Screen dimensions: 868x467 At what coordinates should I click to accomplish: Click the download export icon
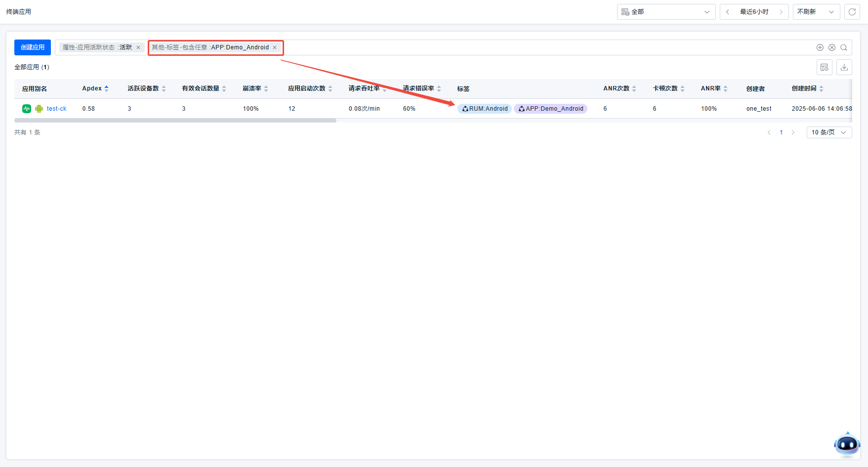tap(844, 67)
